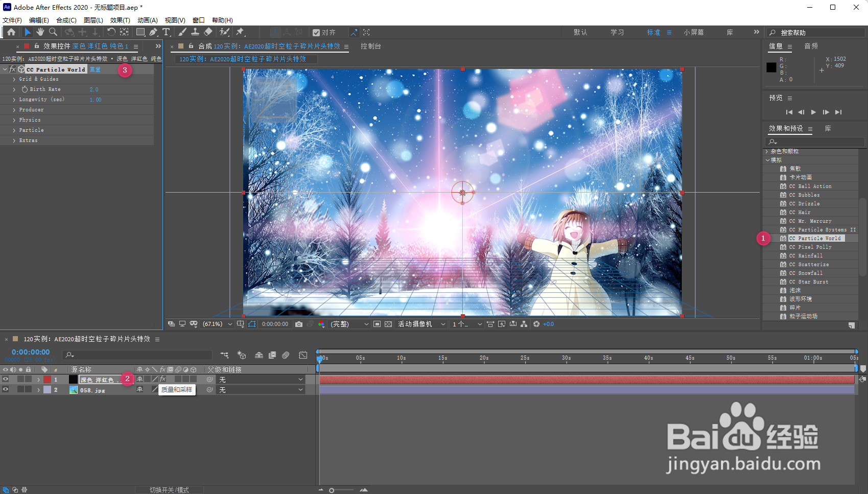
Task: Open the magnification 67.1% dropdown
Action: coord(218,324)
